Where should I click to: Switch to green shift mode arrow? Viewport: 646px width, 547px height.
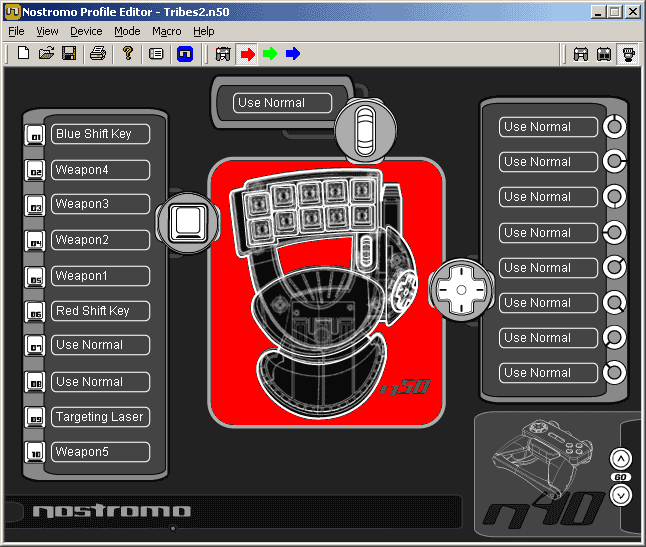(270, 54)
